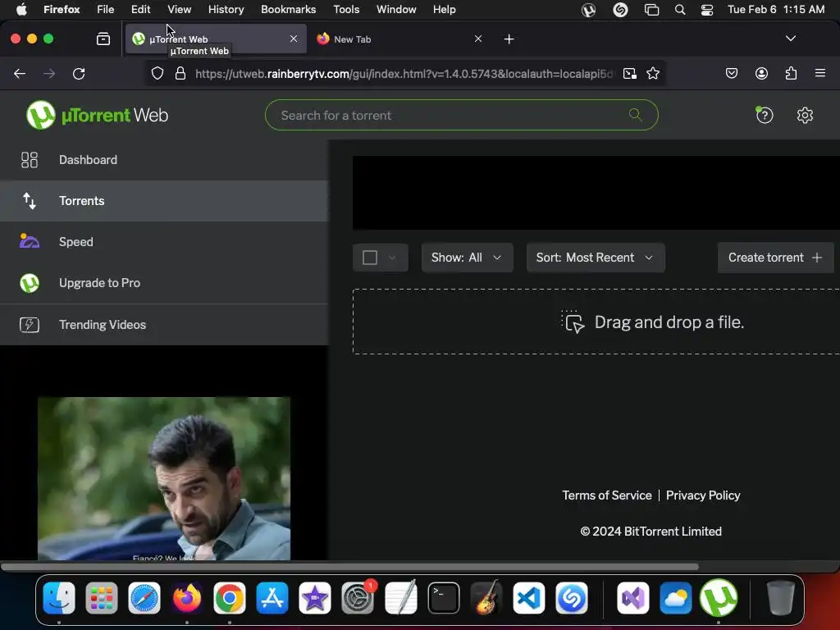Image resolution: width=840 pixels, height=630 pixels.
Task: Launch Visual Studio Code from dock
Action: (529, 598)
